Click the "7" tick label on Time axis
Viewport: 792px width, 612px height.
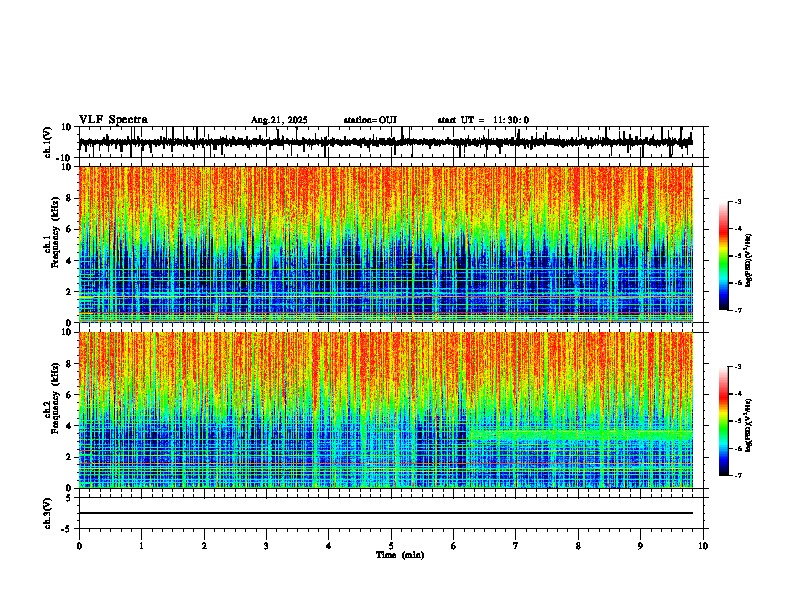pos(516,546)
